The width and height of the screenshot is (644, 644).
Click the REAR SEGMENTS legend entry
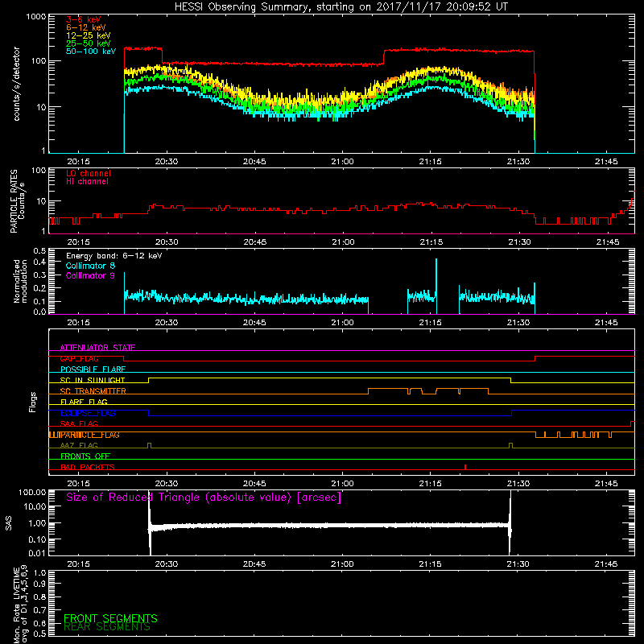point(107,627)
